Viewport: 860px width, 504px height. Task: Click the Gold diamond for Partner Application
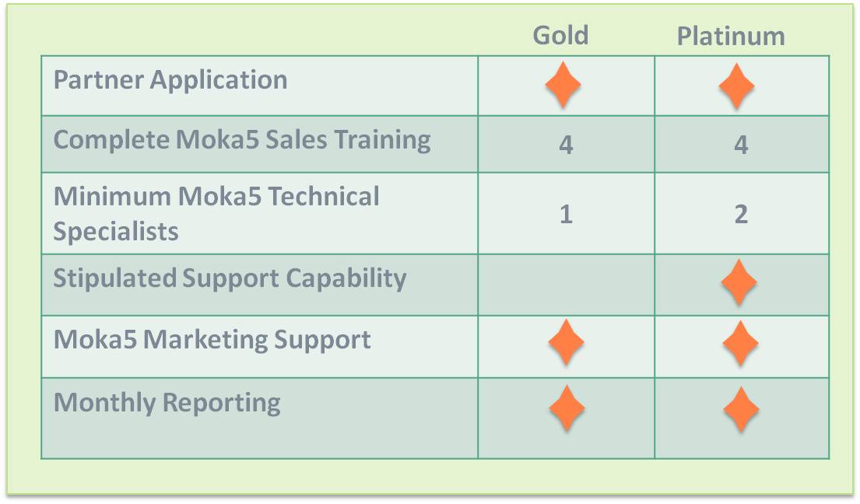click(x=563, y=85)
